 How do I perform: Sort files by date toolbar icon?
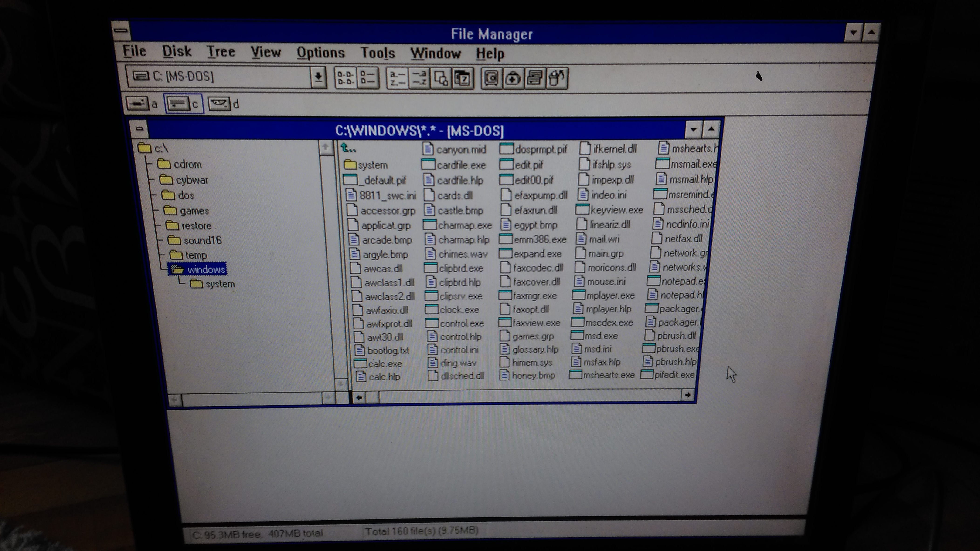pos(463,79)
